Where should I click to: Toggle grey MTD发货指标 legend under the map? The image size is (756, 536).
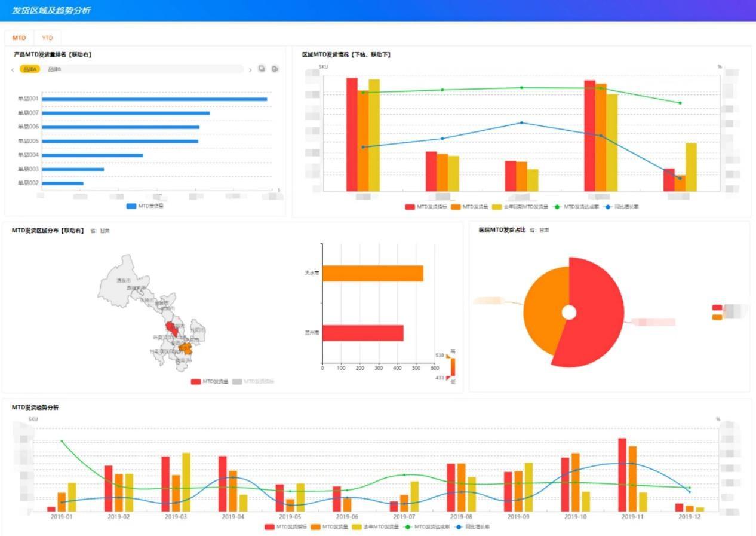[254, 381]
